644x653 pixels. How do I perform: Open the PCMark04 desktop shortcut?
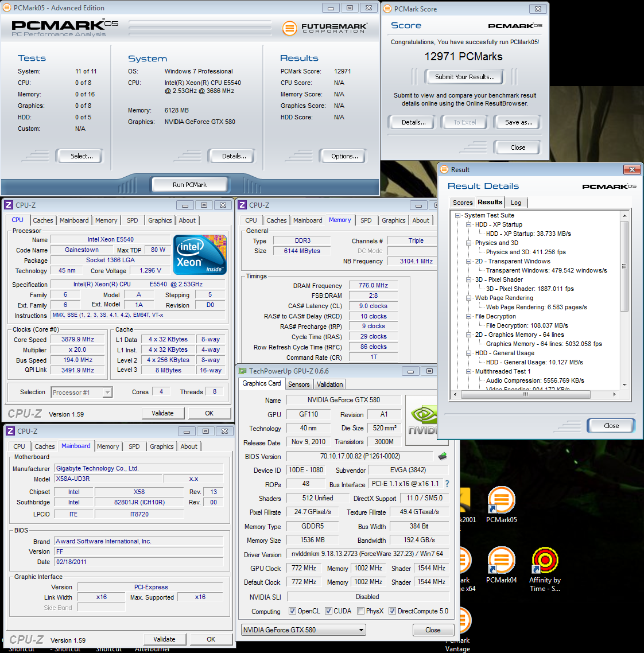pos(501,565)
